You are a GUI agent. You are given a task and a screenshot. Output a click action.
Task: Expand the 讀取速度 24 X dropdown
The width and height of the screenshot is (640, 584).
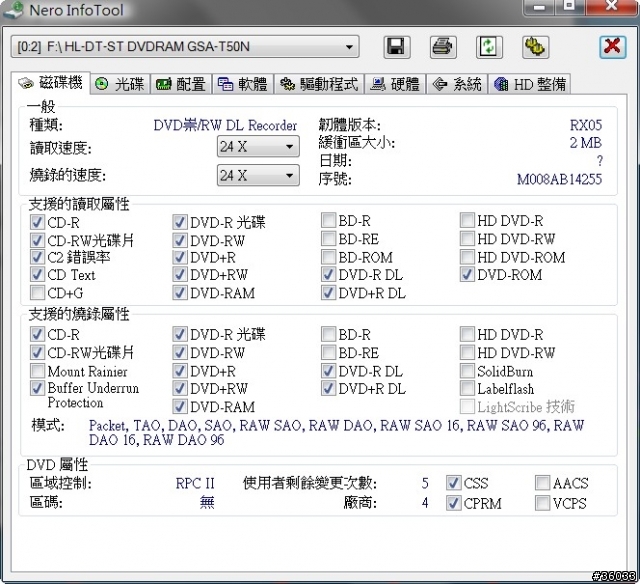pyautogui.click(x=258, y=147)
